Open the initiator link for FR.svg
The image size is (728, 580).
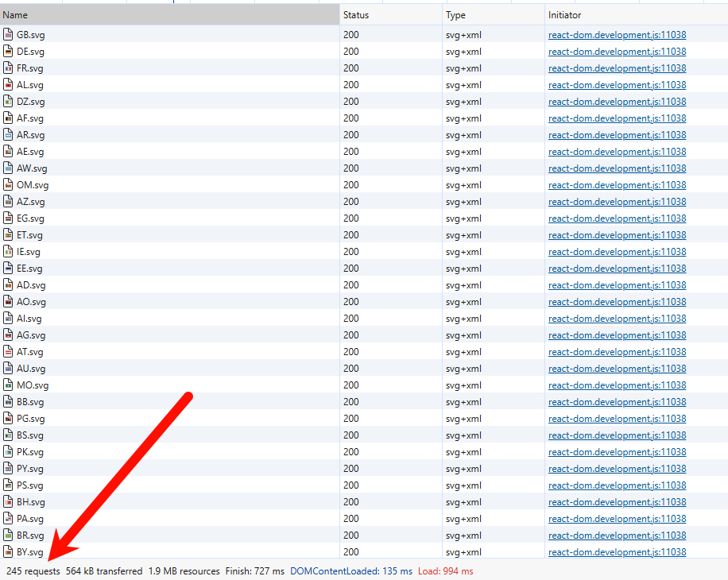617,68
